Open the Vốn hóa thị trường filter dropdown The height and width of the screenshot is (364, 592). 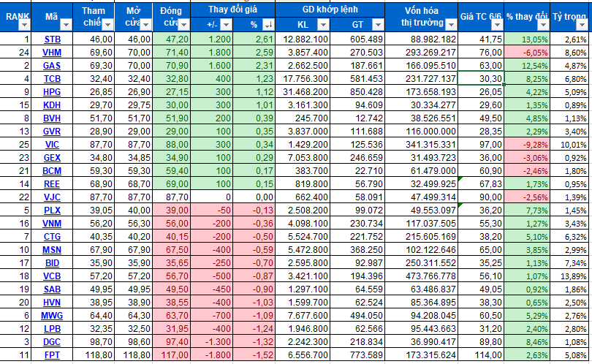point(451,25)
